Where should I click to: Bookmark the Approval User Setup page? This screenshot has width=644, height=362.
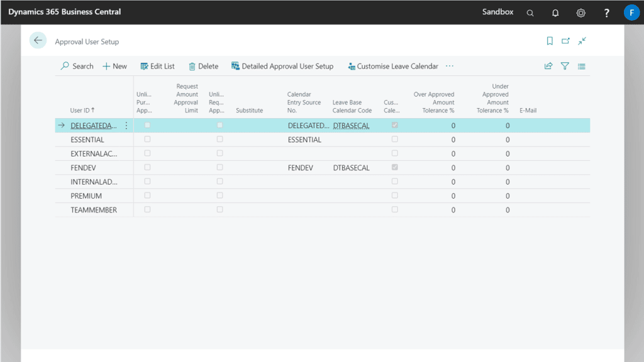(x=550, y=40)
